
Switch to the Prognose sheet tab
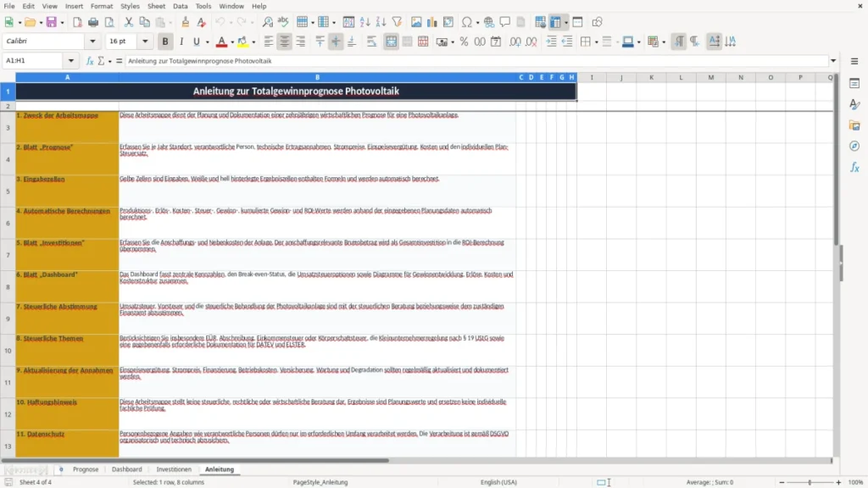click(86, 469)
